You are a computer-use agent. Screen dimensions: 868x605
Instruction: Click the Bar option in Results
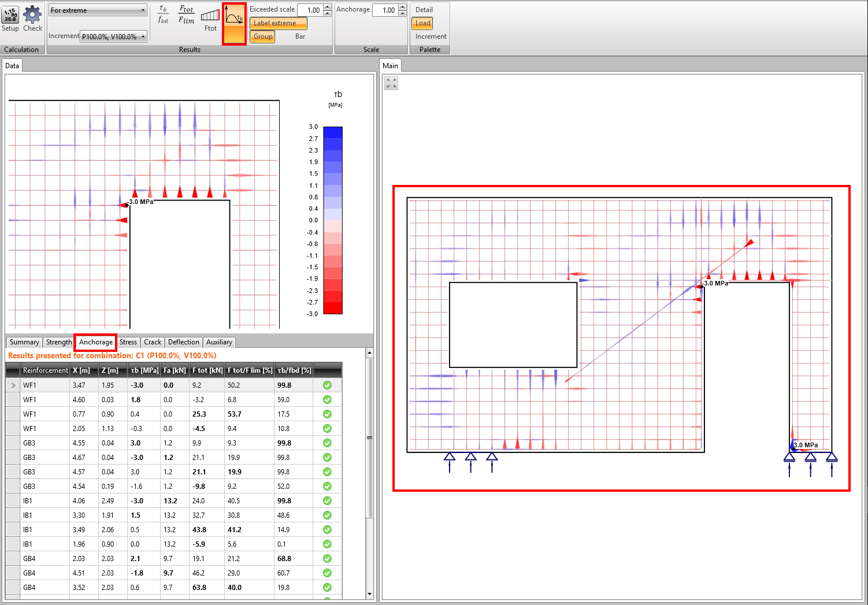click(x=300, y=36)
